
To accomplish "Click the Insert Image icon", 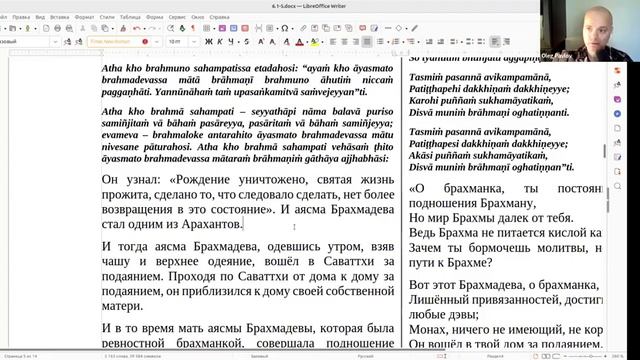I will click(222, 28).
